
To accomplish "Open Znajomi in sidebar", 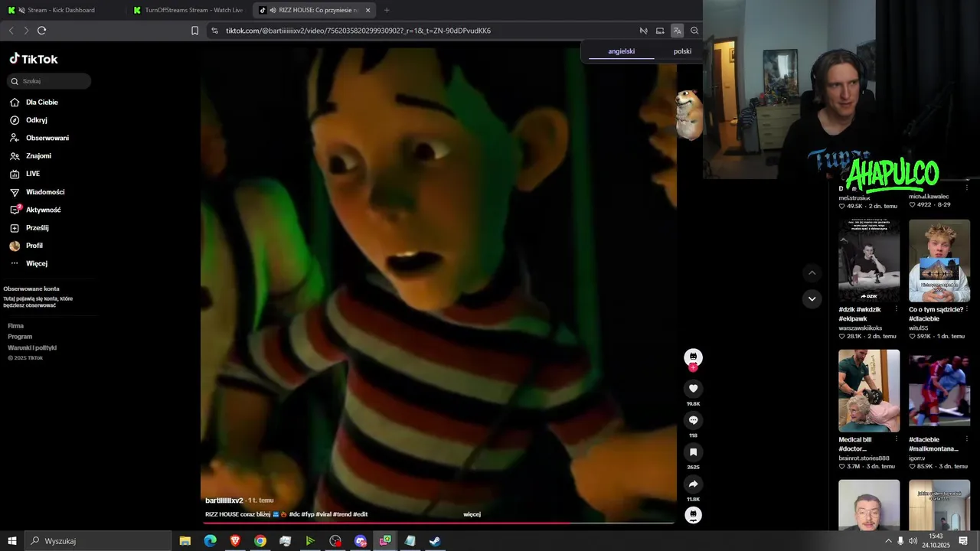I will (31, 156).
